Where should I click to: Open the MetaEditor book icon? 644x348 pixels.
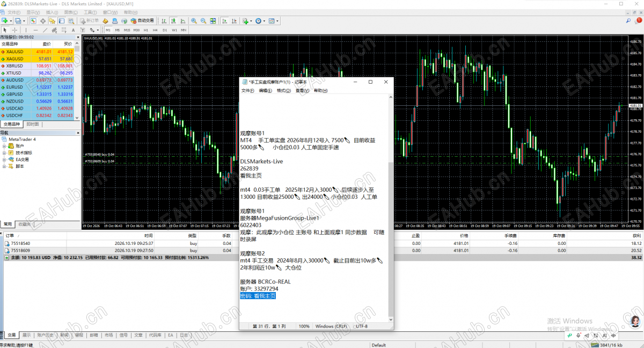tap(106, 21)
